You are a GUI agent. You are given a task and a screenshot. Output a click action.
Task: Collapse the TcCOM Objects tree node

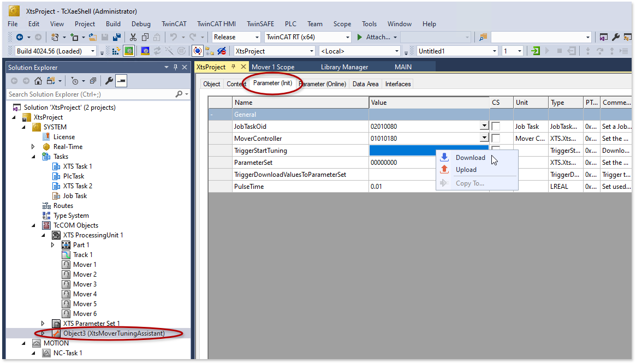(x=34, y=225)
